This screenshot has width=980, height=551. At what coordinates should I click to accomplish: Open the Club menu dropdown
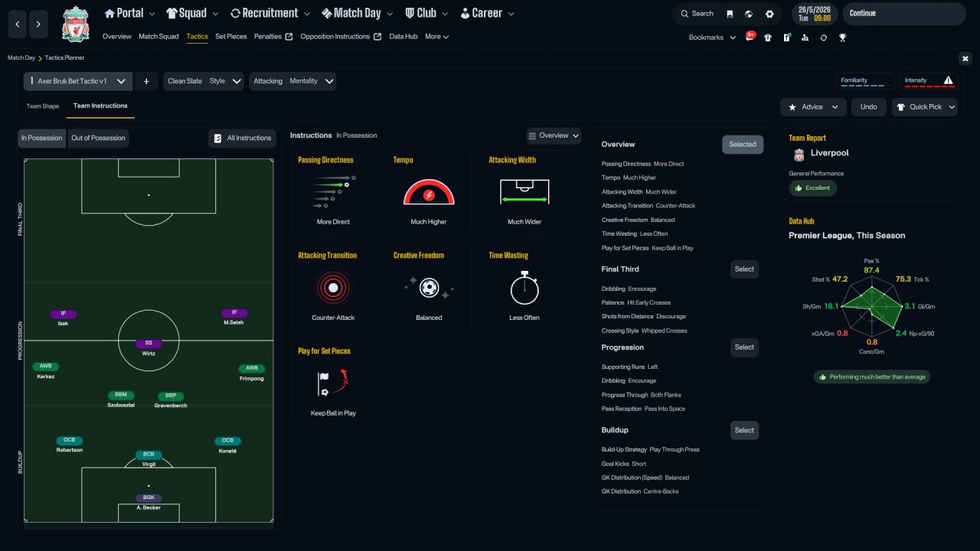(427, 13)
